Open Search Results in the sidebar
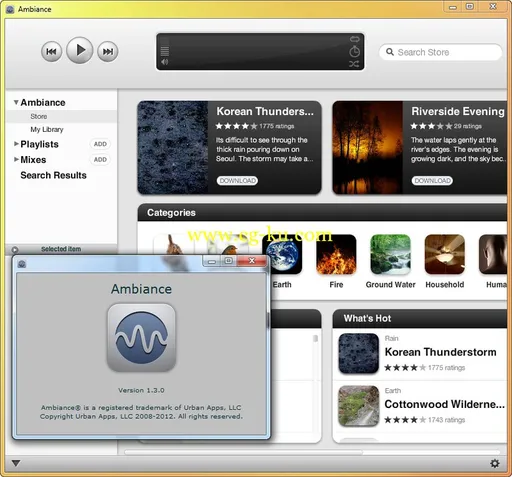The height and width of the screenshot is (477, 512). [53, 175]
